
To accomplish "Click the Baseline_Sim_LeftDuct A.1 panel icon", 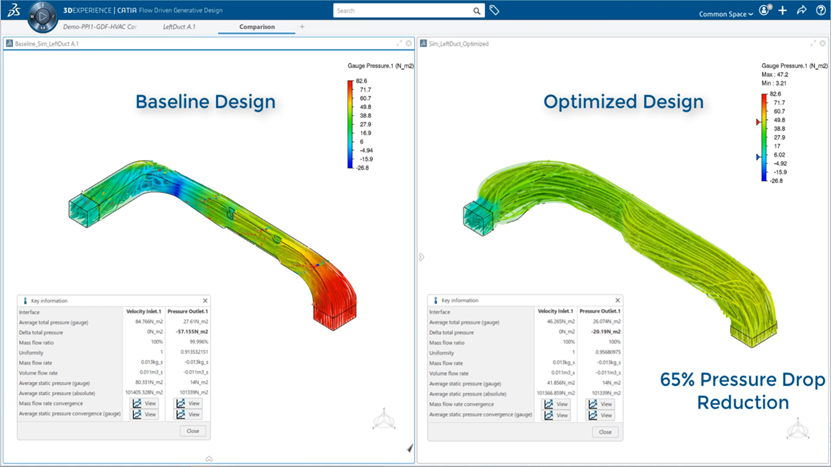I will point(9,43).
